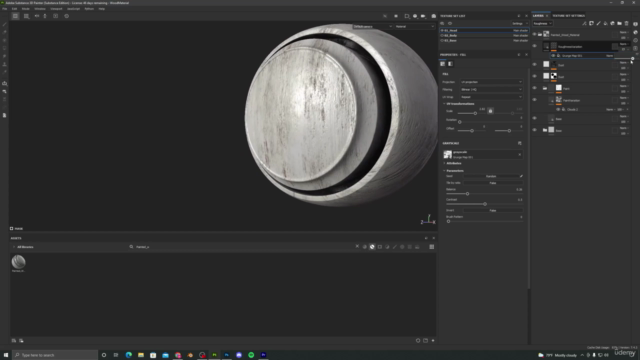The width and height of the screenshot is (640, 360).
Task: Open the Viewport menu
Action: [56, 9]
